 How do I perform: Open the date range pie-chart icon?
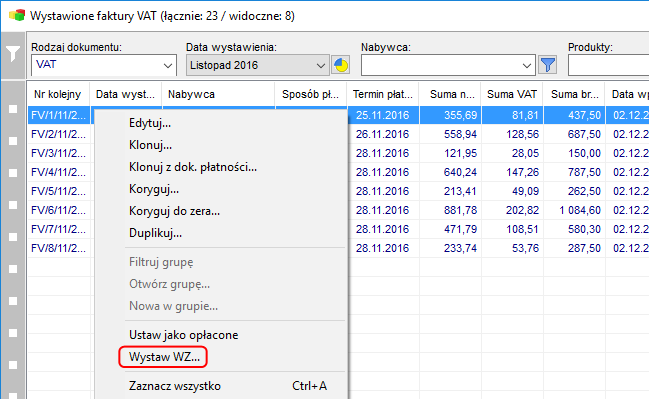[x=341, y=65]
